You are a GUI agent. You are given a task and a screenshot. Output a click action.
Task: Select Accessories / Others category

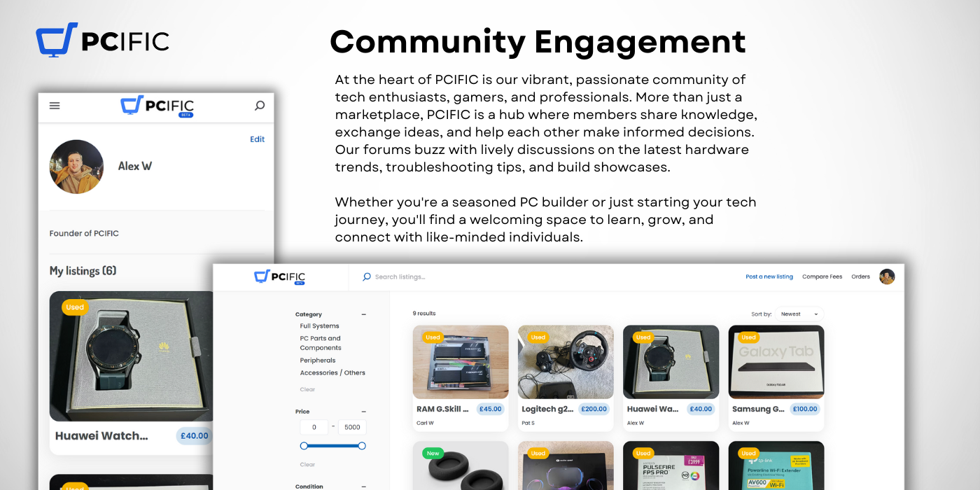tap(332, 373)
